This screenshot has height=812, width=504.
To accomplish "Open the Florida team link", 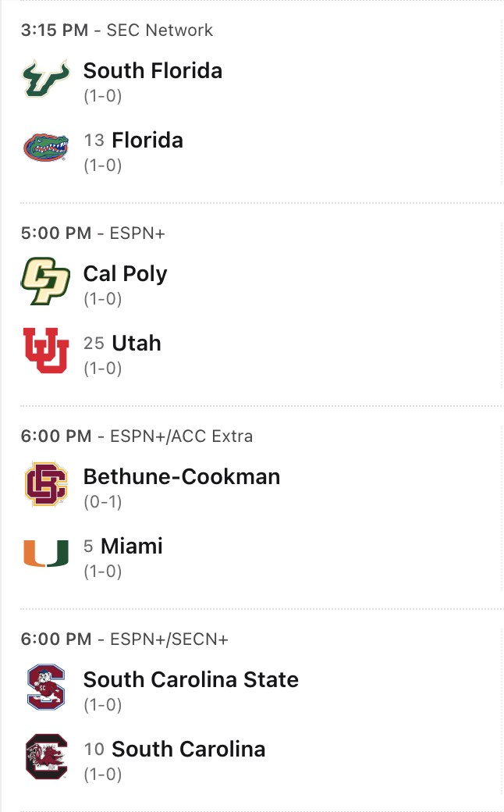I will pos(147,141).
